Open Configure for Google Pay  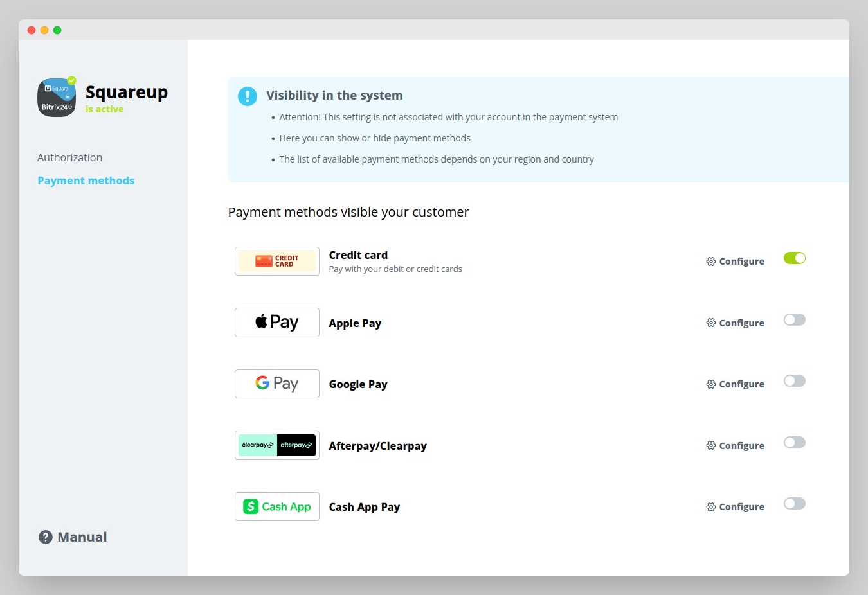click(736, 384)
